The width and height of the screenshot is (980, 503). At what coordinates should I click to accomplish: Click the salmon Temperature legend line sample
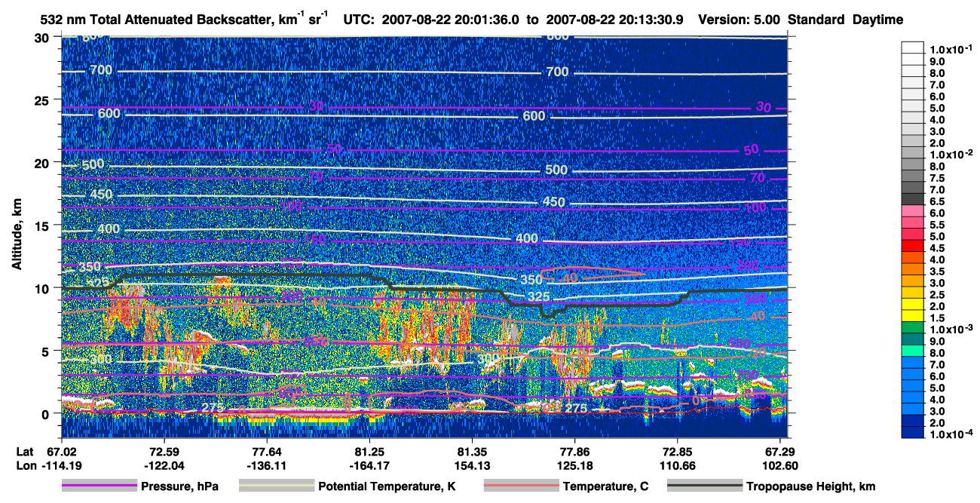(x=521, y=486)
